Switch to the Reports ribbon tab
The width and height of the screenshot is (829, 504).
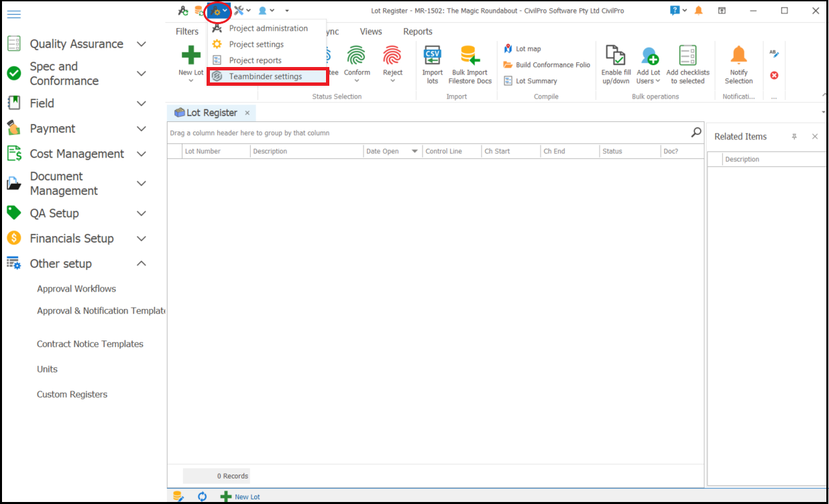[x=417, y=31]
